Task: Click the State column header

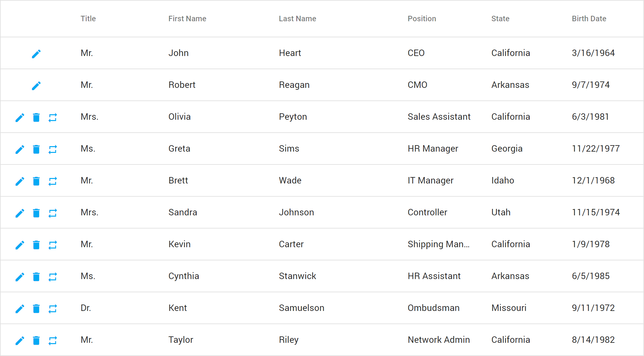Action: coord(500,19)
